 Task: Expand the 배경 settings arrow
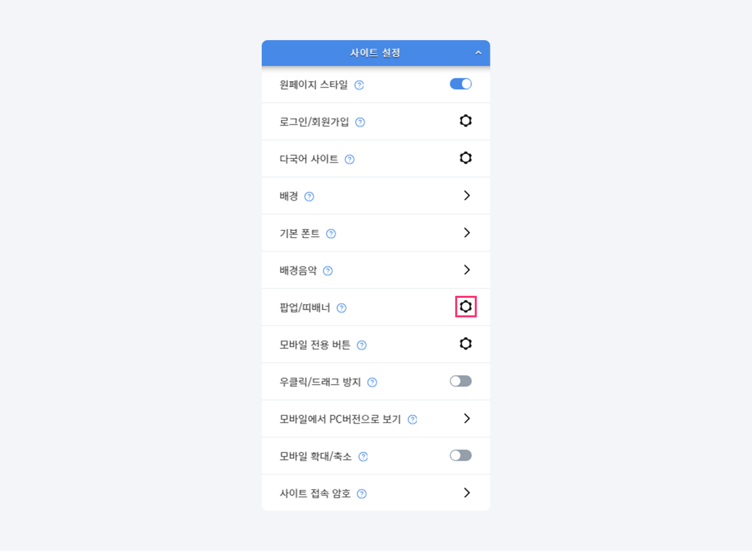coord(467,196)
